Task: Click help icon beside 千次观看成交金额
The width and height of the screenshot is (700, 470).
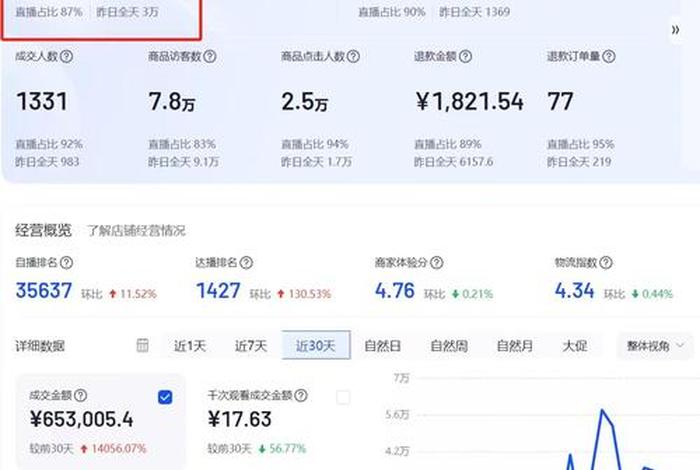Action: coord(301,395)
